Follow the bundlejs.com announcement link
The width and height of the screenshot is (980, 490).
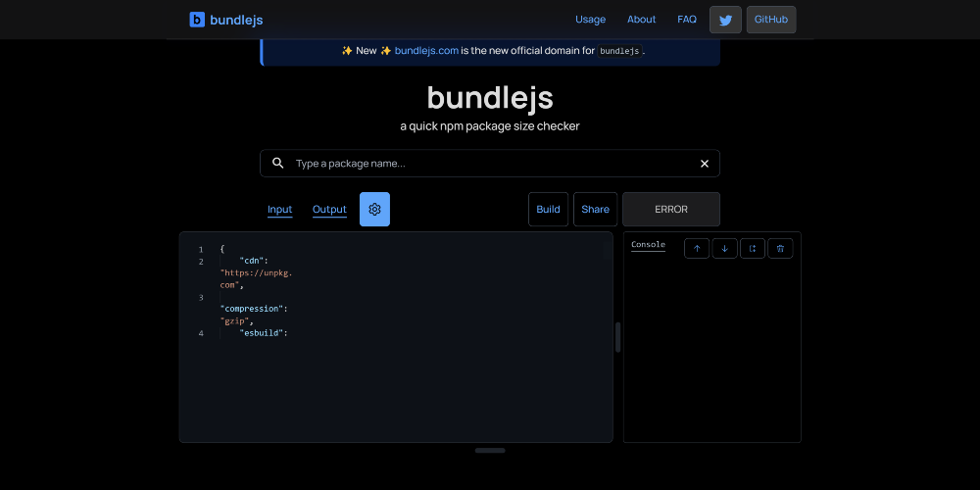tap(426, 51)
